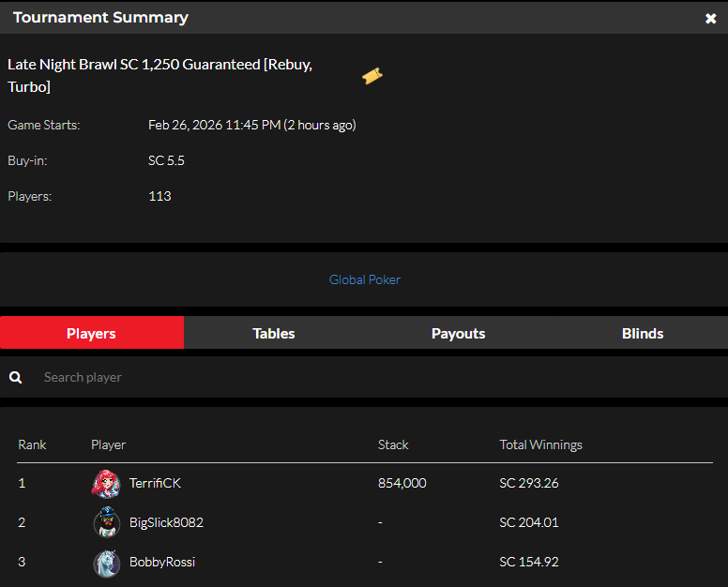Click winnings SC 293.26
This screenshot has height=587, width=728.
click(529, 483)
